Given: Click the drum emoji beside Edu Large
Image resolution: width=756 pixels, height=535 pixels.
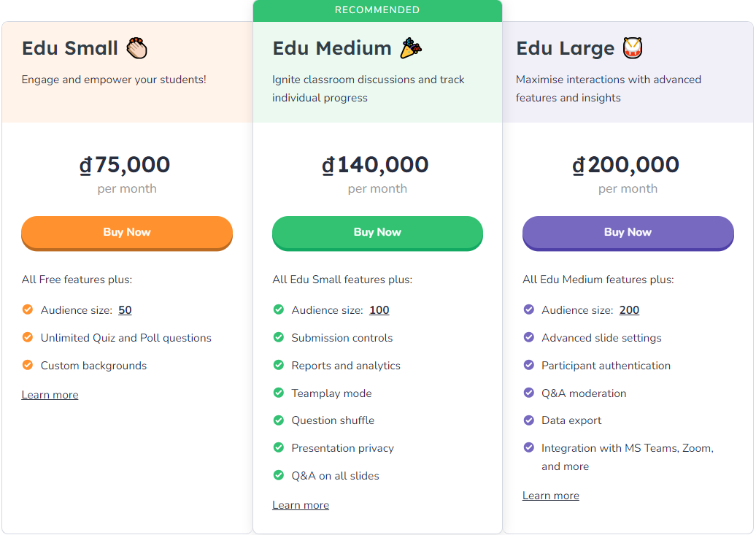Looking at the screenshot, I should [633, 48].
